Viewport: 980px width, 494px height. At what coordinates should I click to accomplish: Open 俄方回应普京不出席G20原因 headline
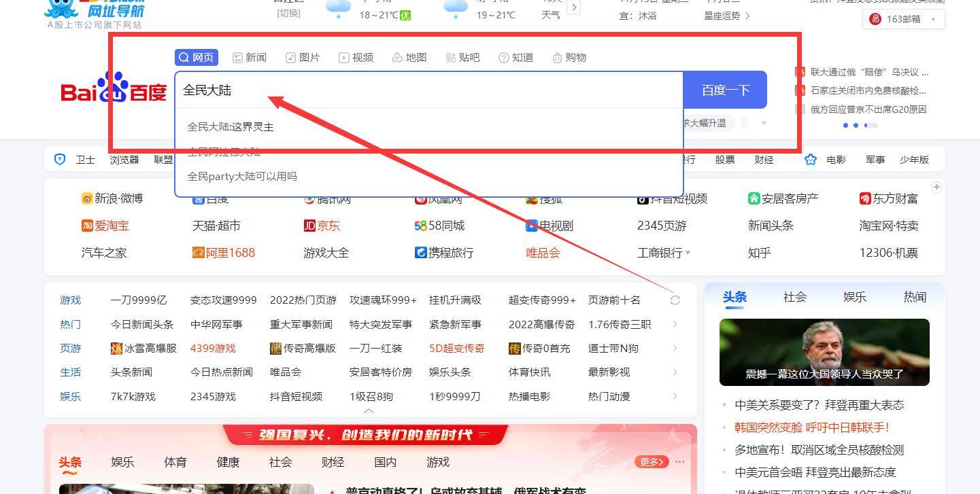point(868,109)
